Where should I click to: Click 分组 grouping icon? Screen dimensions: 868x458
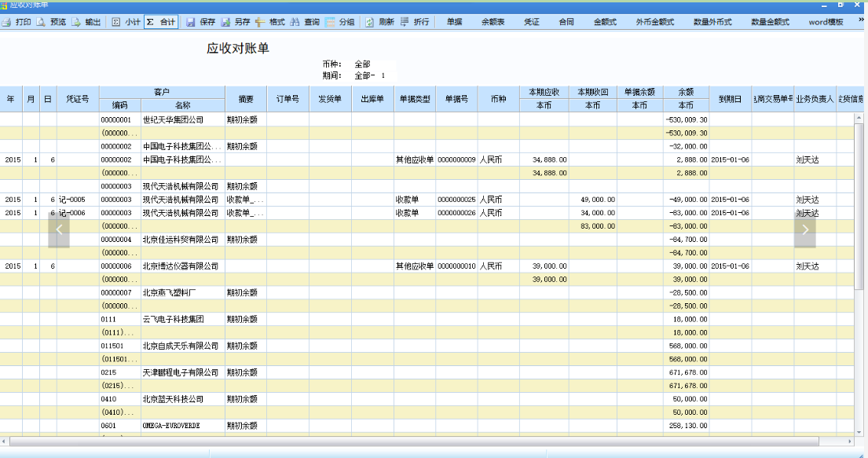click(331, 22)
